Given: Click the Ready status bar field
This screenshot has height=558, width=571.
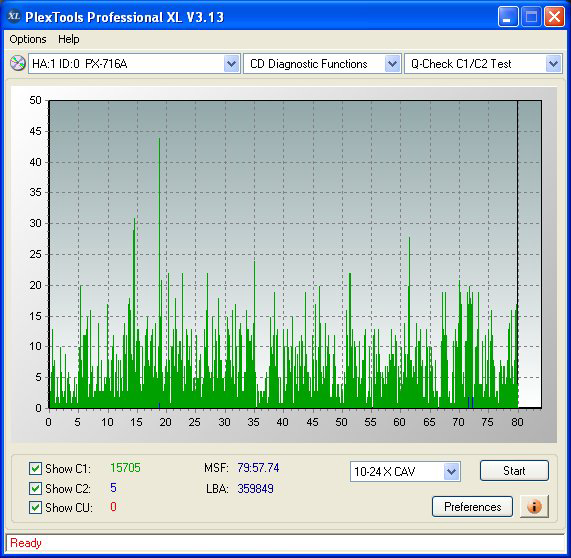Looking at the screenshot, I should [285, 543].
